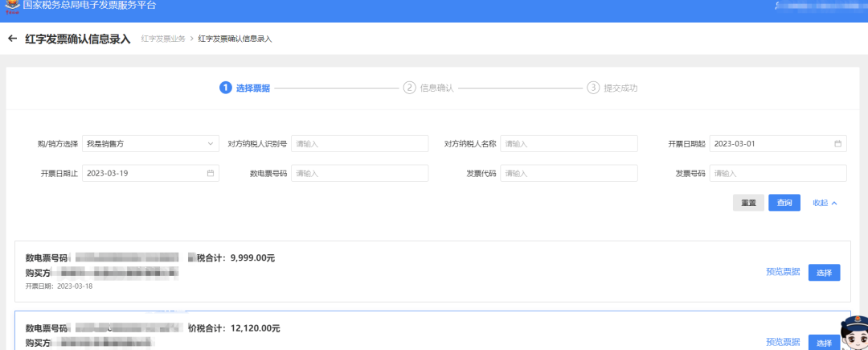This screenshot has width=868, height=350.
Task: Click the platform title 国家税务总局电子发票服务平台
Action: [90, 6]
